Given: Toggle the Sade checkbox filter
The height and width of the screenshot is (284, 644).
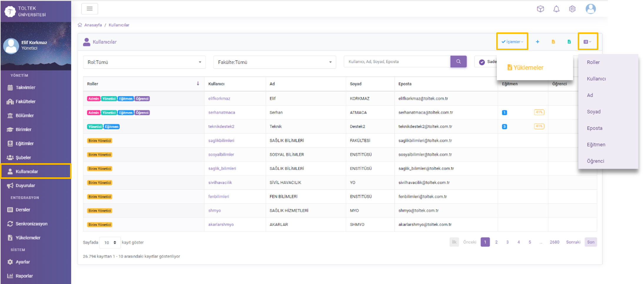Looking at the screenshot, I should click(x=482, y=62).
